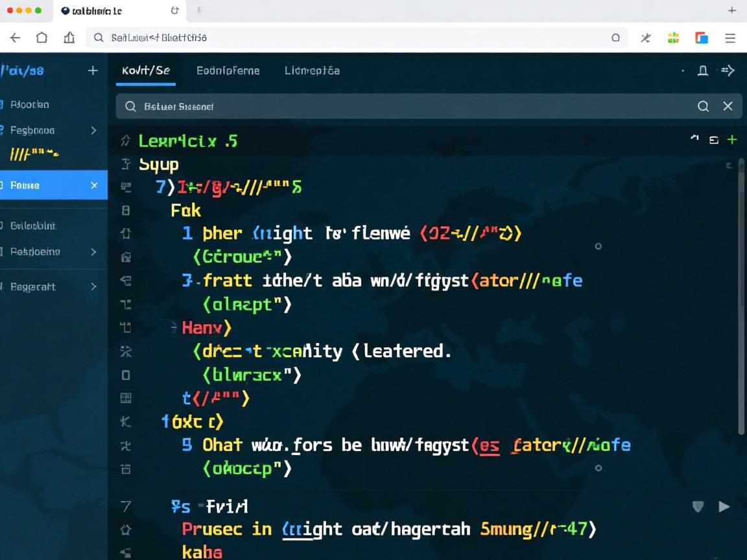The width and height of the screenshot is (747, 560).
Task: Switch to the Lidmepića tab
Action: (312, 71)
